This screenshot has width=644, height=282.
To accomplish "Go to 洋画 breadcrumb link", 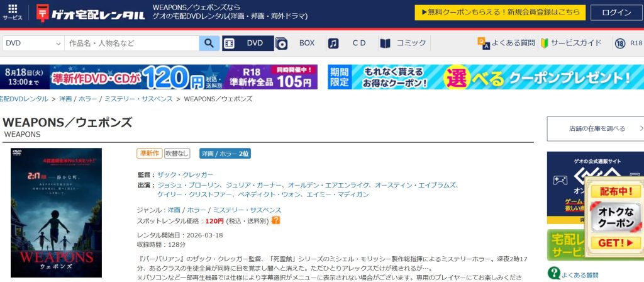I will (65, 99).
